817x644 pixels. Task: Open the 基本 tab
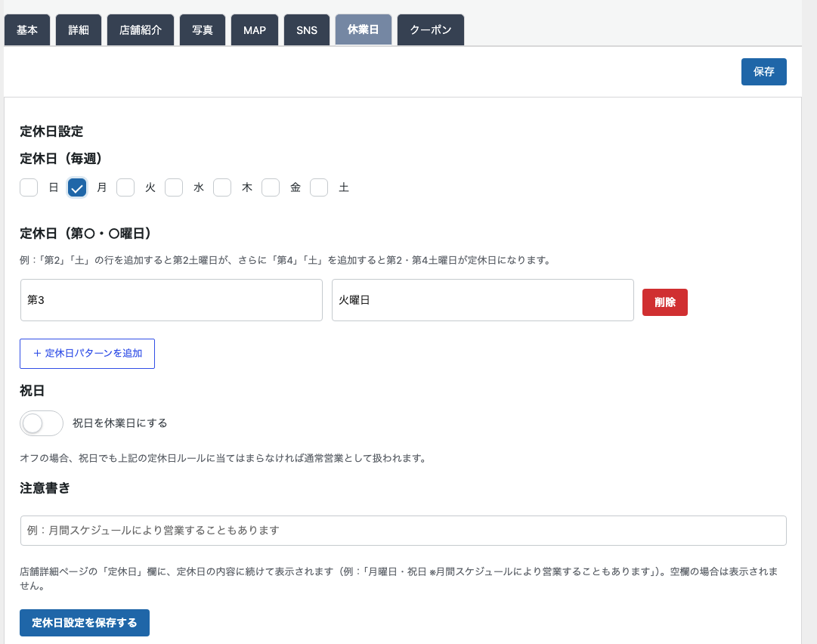click(x=27, y=30)
